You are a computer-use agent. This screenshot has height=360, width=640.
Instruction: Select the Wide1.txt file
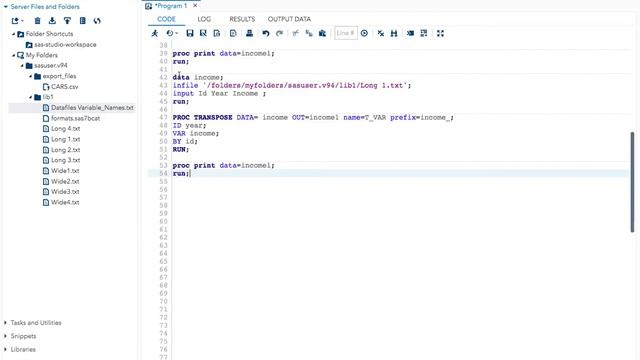click(x=61, y=171)
